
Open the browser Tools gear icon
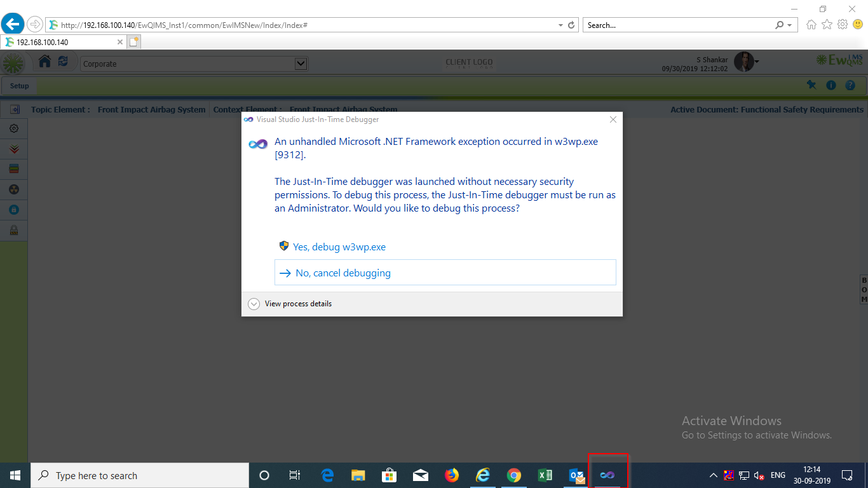(843, 25)
